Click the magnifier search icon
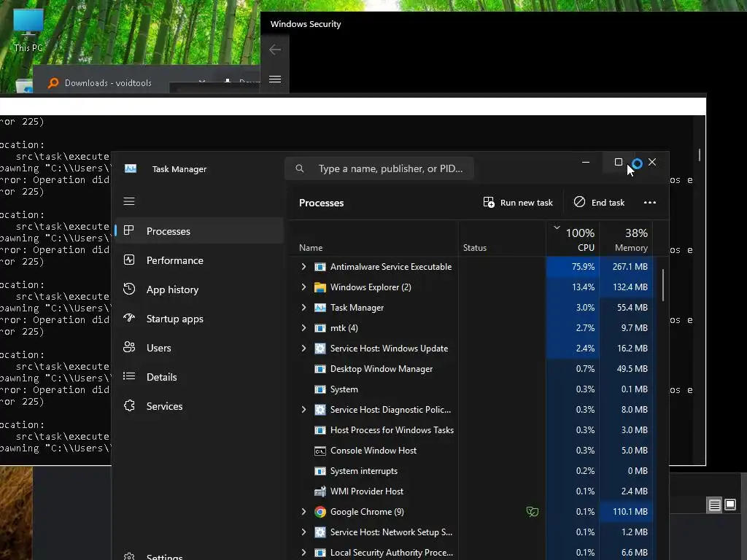The width and height of the screenshot is (747, 560). click(x=300, y=168)
